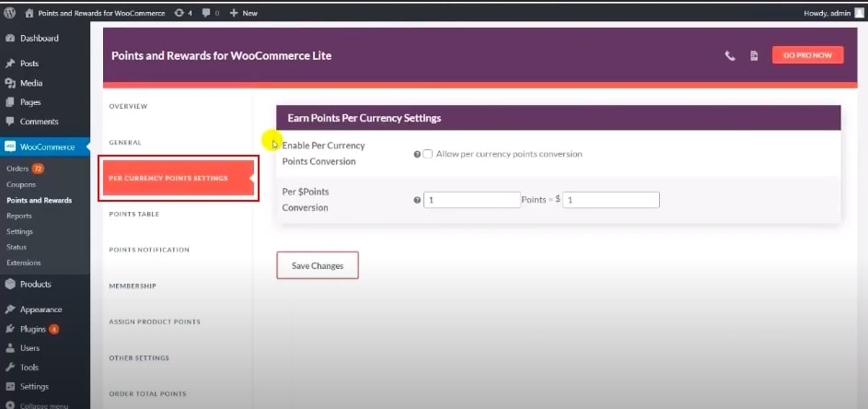The image size is (868, 409).
Task: Click the Tools wrench icon
Action: coord(10,368)
